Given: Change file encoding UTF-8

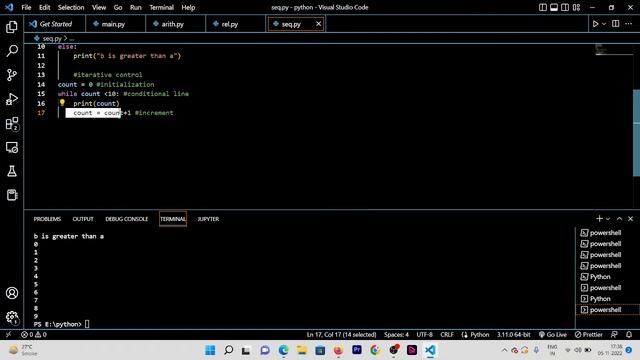Looking at the screenshot, I should click(x=424, y=335).
